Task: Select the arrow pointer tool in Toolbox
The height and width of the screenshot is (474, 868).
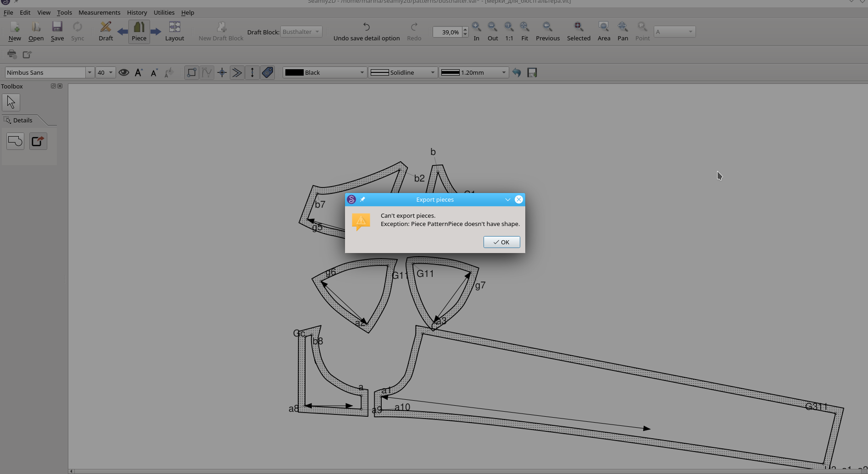Action: tap(11, 102)
